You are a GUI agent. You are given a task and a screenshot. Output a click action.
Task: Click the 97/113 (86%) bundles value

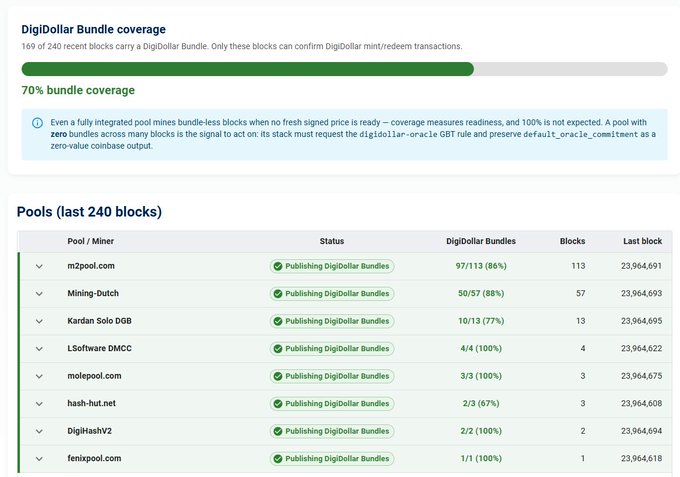(481, 266)
